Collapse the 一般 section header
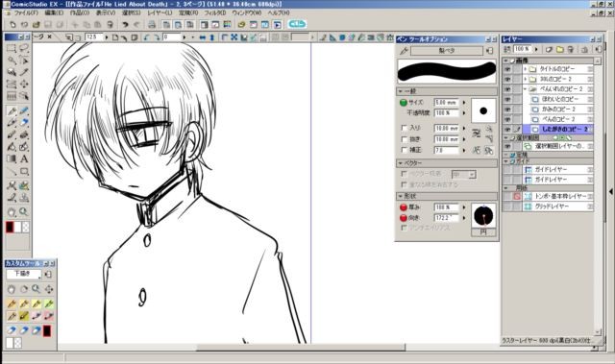615x364 pixels. [447, 91]
